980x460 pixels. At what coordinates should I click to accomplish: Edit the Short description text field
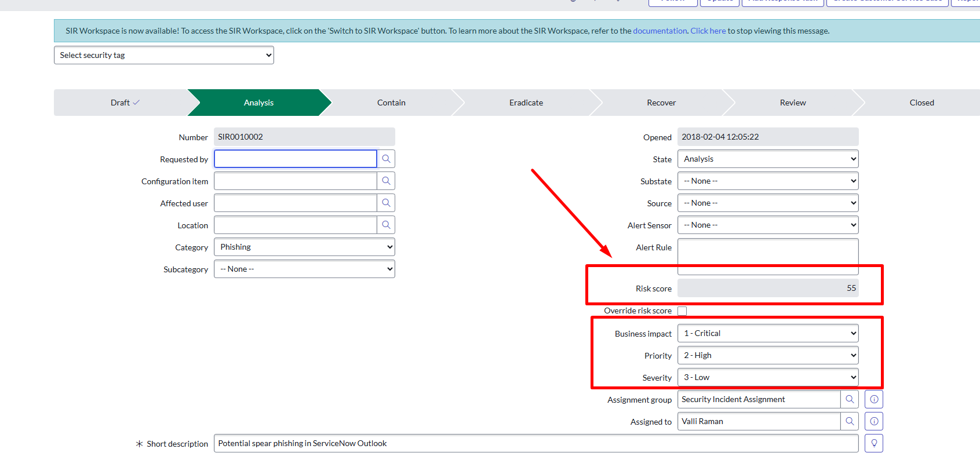click(x=536, y=443)
